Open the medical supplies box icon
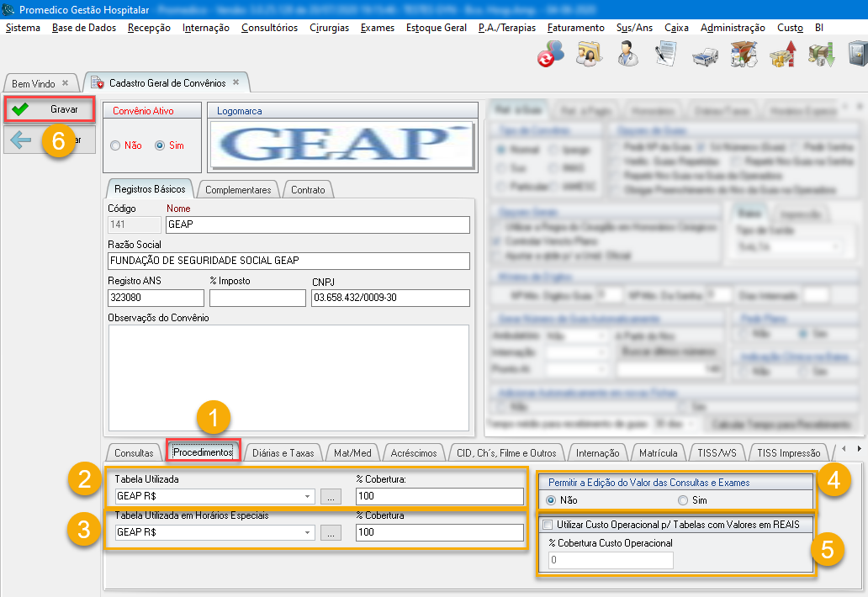The width and height of the screenshot is (868, 597). pyautogui.click(x=743, y=55)
